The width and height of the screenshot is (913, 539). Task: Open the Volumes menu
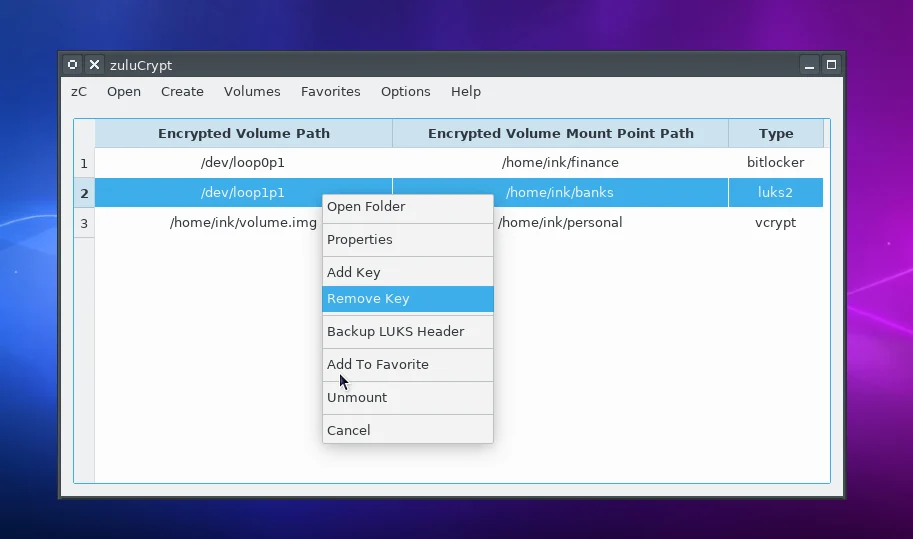252,91
